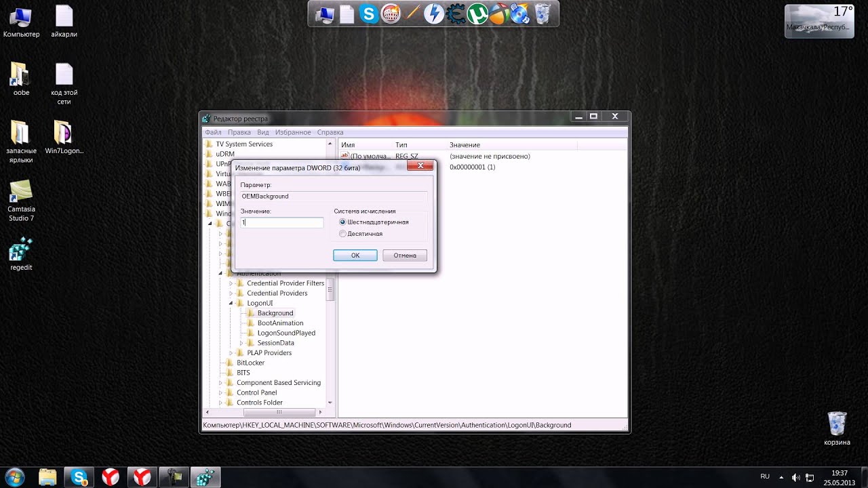The height and width of the screenshot is (488, 868).
Task: Click Значение column header
Action: click(465, 145)
